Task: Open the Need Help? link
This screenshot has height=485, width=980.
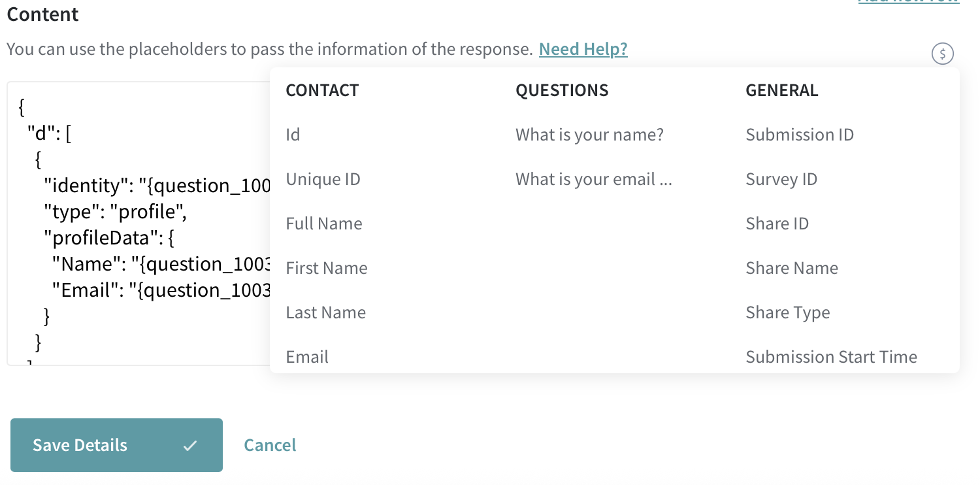Action: (x=583, y=49)
